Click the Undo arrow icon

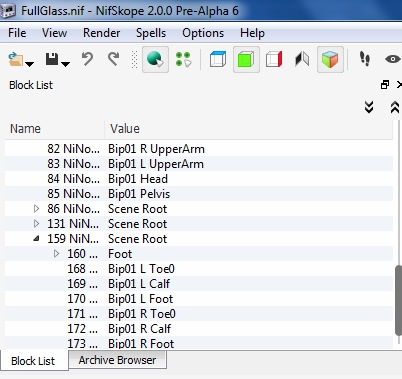click(87, 59)
